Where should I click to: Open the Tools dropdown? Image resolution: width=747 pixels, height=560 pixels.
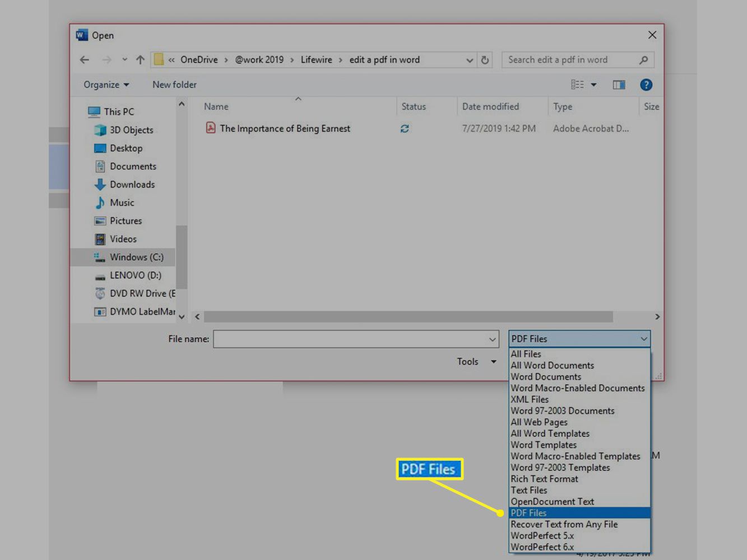(x=476, y=362)
